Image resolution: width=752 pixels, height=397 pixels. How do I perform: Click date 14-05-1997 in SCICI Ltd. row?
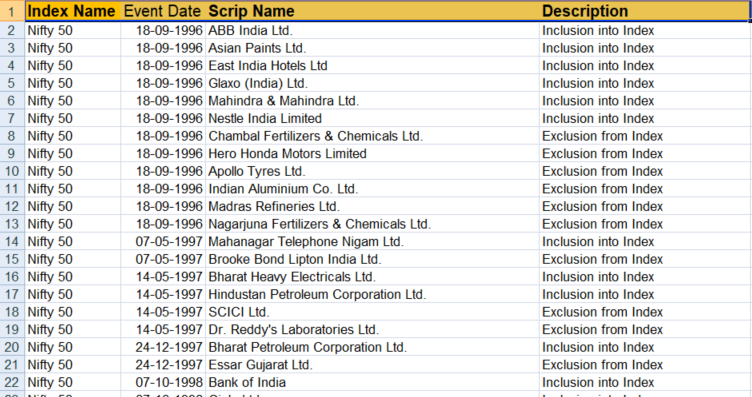[x=163, y=312]
